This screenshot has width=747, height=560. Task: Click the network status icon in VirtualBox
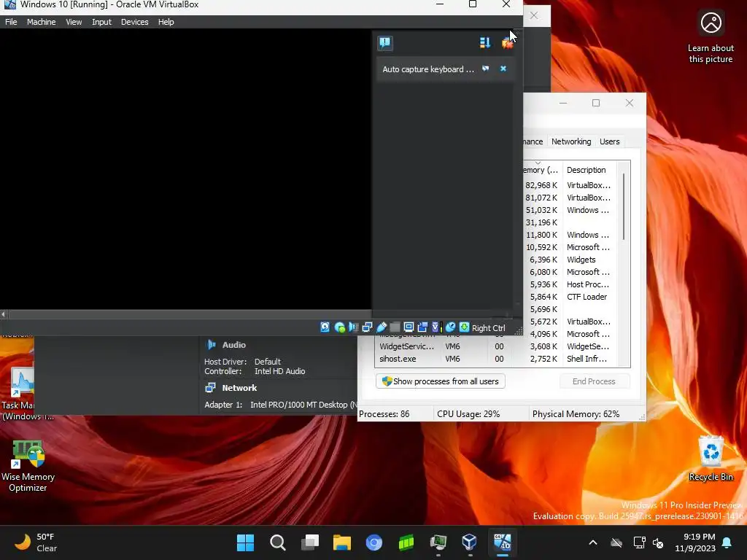click(367, 327)
